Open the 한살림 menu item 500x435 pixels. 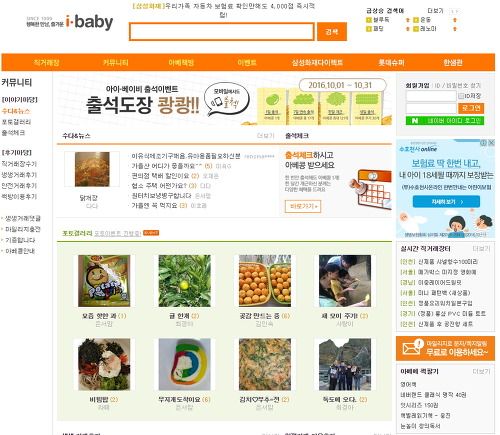point(453,63)
